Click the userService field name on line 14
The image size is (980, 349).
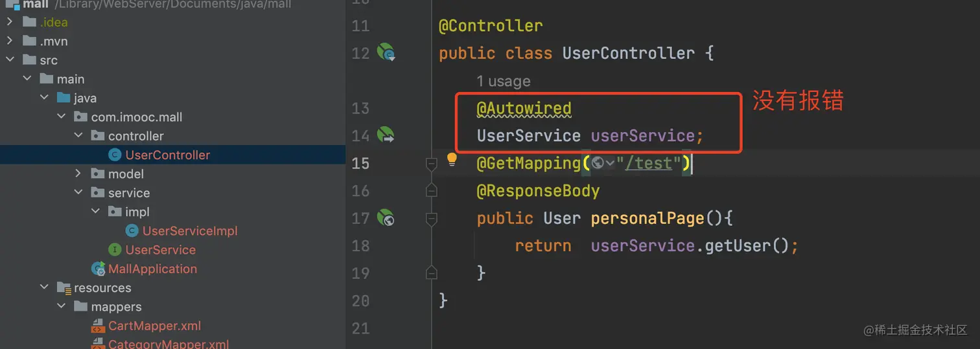643,136
